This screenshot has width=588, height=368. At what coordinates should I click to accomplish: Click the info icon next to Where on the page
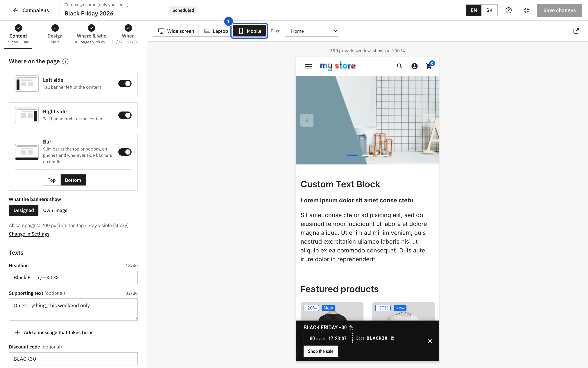[x=65, y=61]
